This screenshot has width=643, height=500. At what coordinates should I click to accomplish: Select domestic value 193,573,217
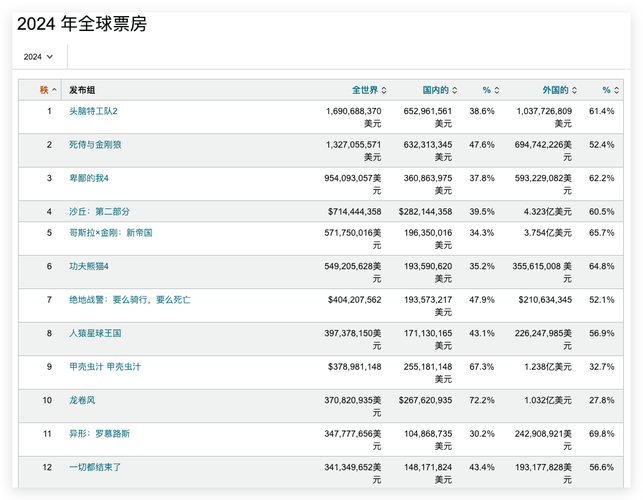(x=428, y=300)
